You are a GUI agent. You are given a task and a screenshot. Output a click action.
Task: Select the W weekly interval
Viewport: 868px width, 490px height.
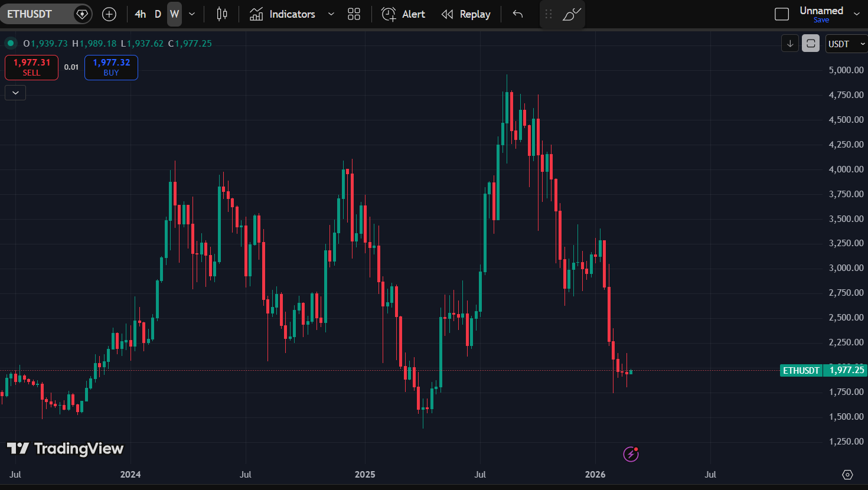174,14
